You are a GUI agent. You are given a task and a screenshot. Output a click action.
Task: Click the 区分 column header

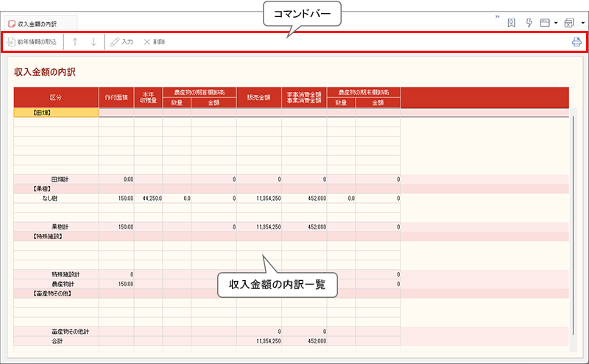[56, 97]
